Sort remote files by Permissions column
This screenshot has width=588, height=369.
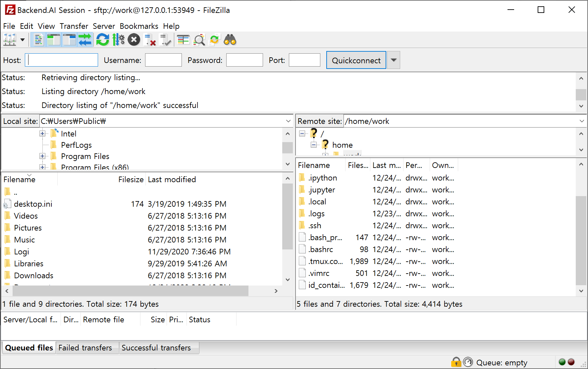416,165
